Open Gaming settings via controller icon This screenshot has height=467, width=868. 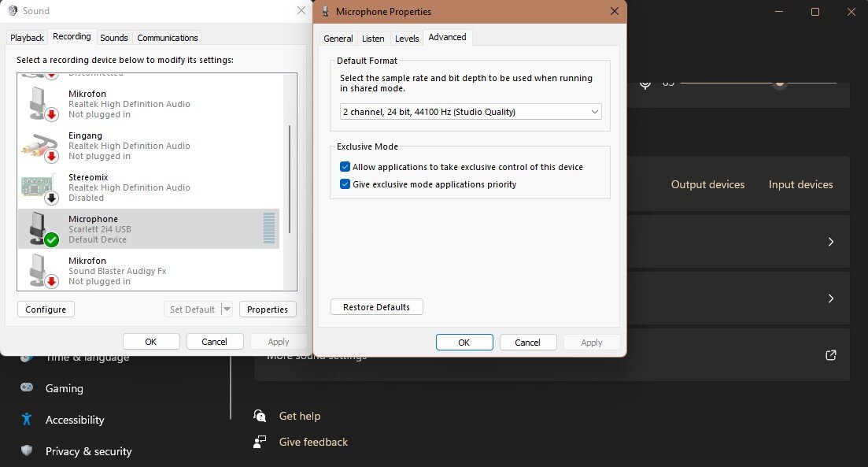pyautogui.click(x=28, y=388)
